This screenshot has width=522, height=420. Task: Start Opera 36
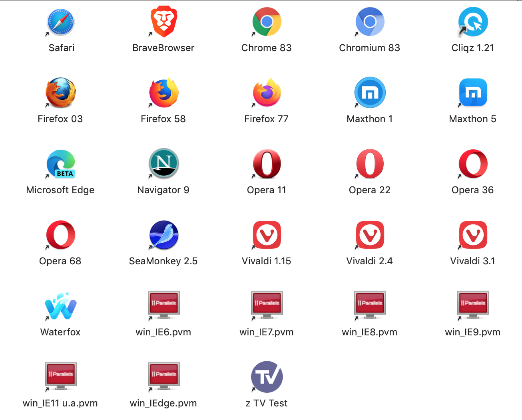click(x=473, y=164)
